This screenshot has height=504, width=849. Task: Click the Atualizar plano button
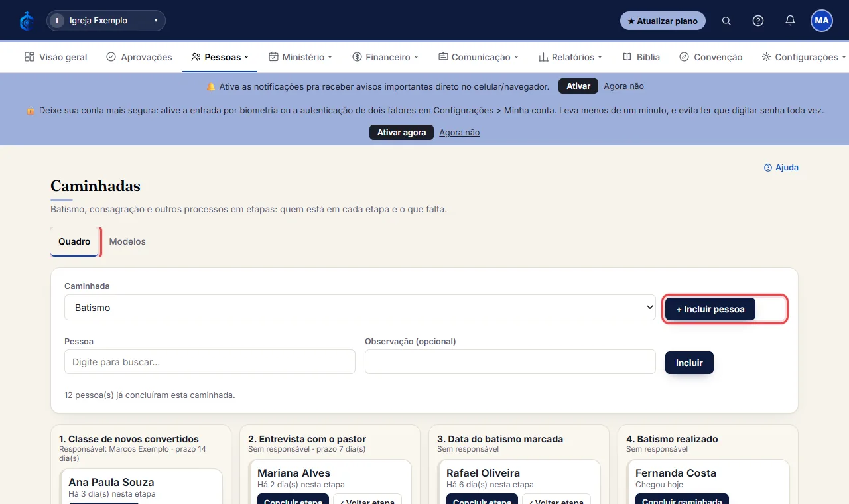click(x=663, y=21)
